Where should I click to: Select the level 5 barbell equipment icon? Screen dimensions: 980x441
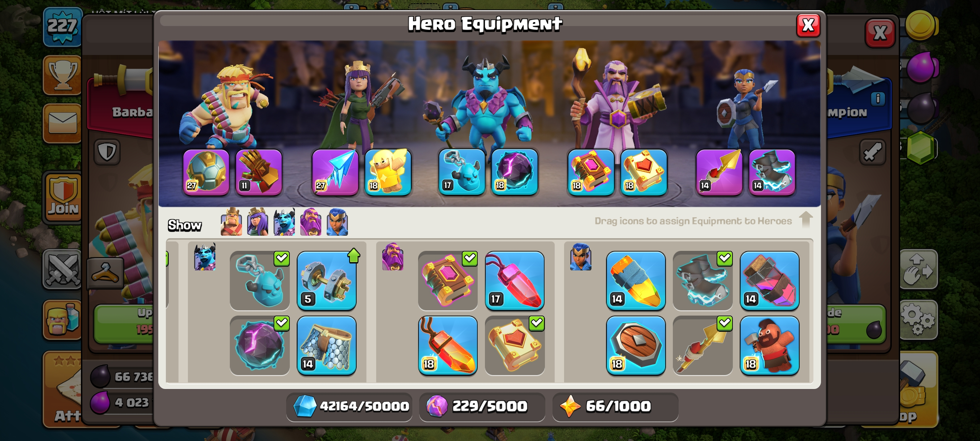click(x=326, y=281)
